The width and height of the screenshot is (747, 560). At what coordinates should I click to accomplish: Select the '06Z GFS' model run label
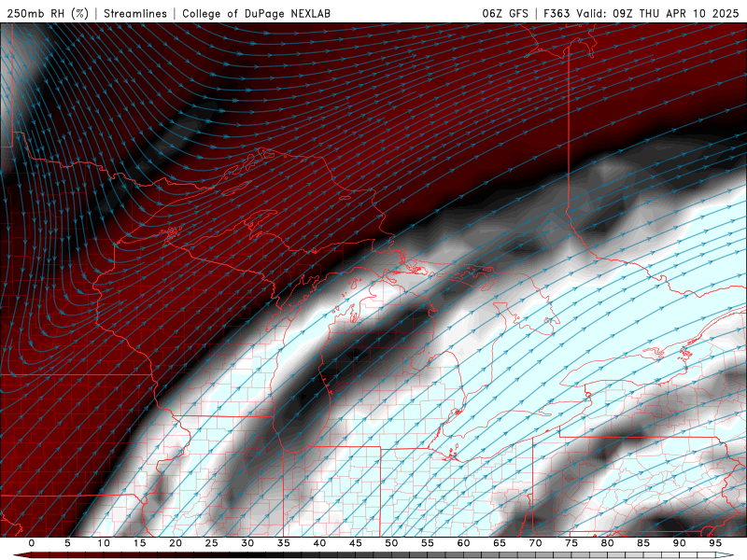[x=505, y=13]
